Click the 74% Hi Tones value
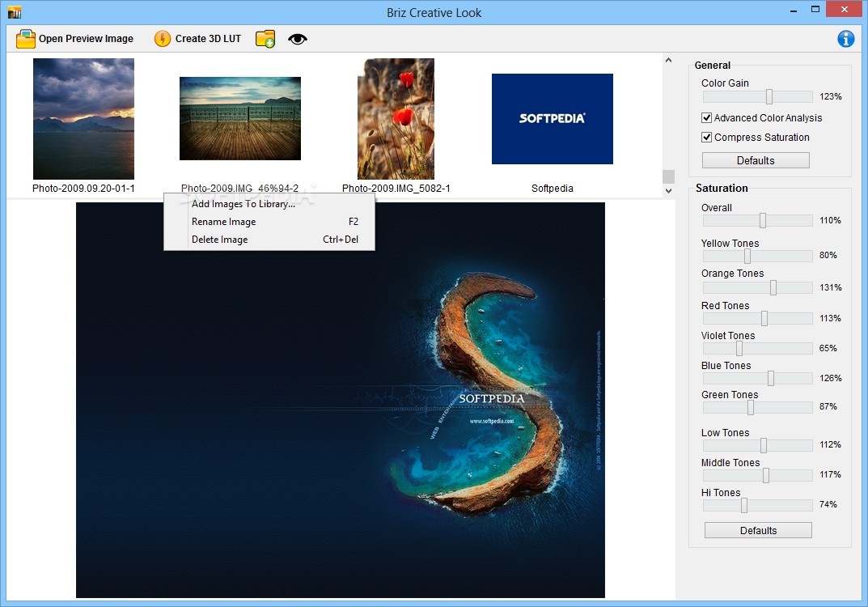 828,504
